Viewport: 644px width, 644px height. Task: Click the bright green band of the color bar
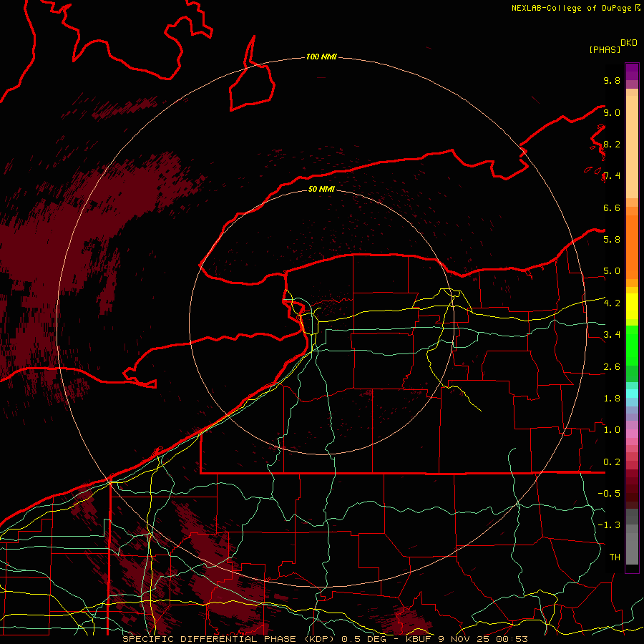pos(632,345)
